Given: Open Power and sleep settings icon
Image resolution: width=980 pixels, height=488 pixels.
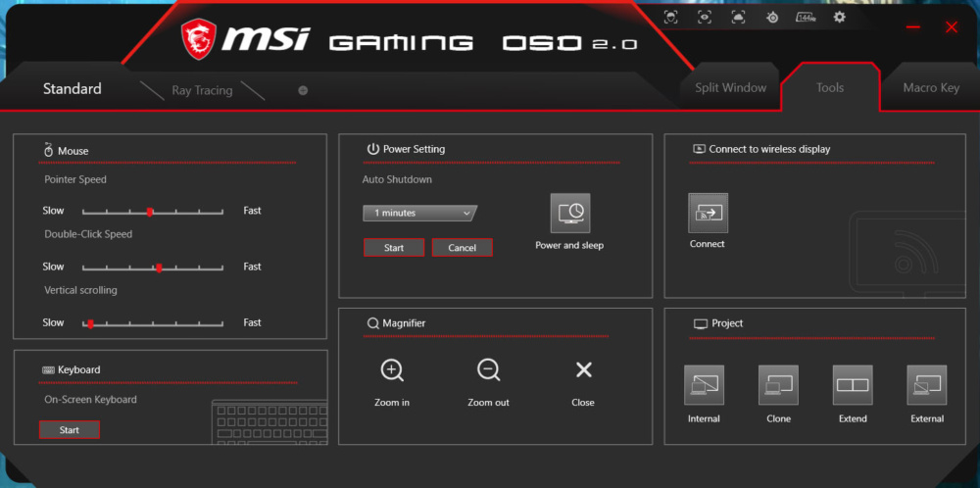Looking at the screenshot, I should point(570,213).
